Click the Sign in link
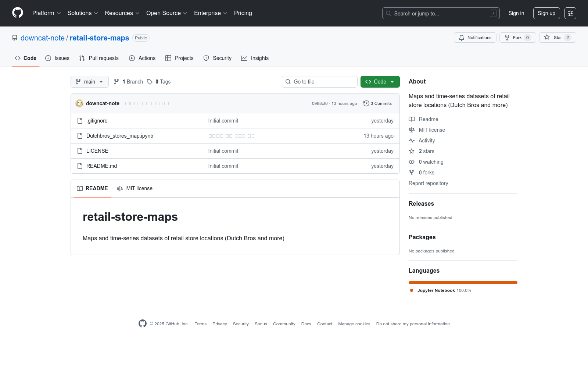This screenshot has height=368, width=588. (516, 13)
